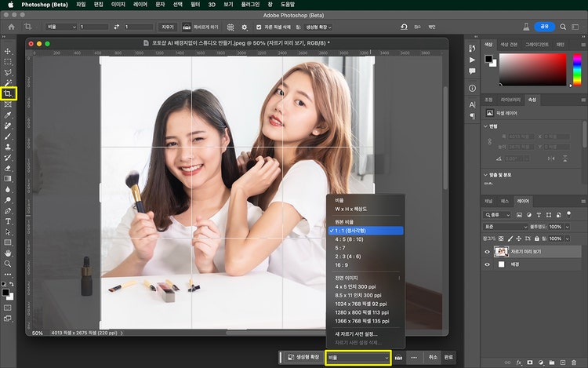Select the Move tool
Viewport: 588px width, 368px height.
point(9,51)
